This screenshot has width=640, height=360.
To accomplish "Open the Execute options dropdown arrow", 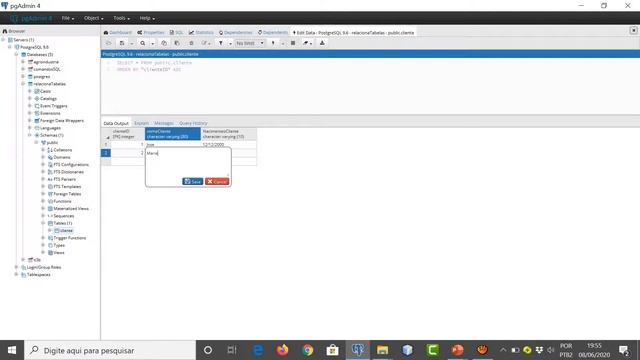I will coord(282,43).
